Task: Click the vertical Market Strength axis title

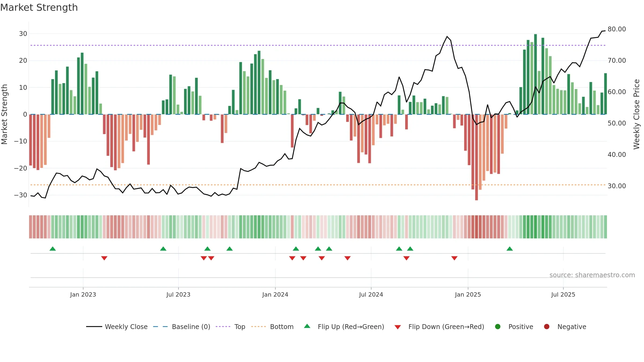Action: [4, 114]
